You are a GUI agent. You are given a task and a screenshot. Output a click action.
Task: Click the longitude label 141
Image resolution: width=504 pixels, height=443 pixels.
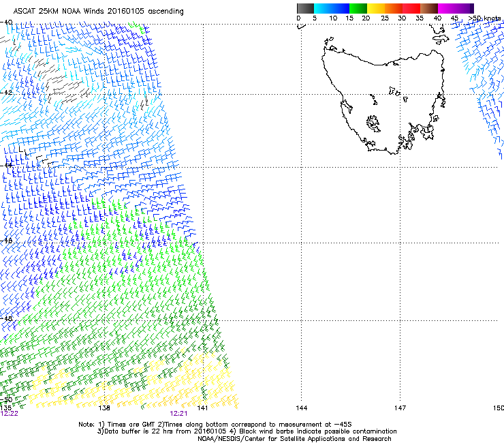tap(202, 408)
